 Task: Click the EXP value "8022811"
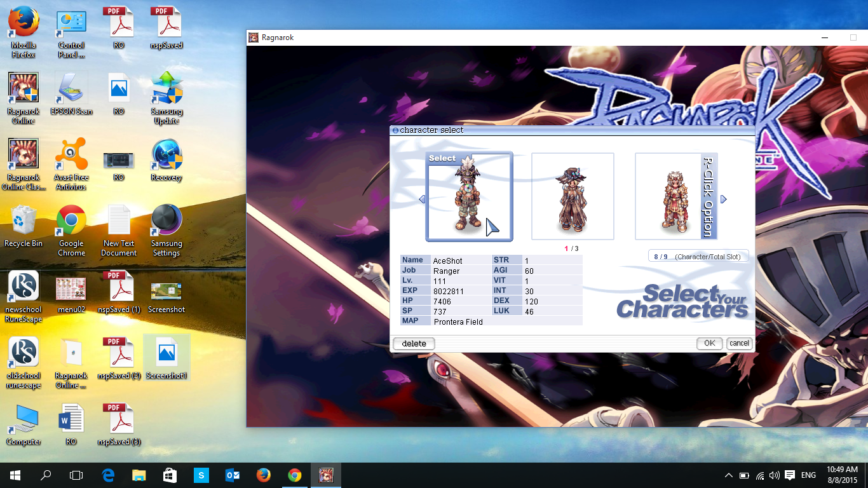[x=449, y=291]
